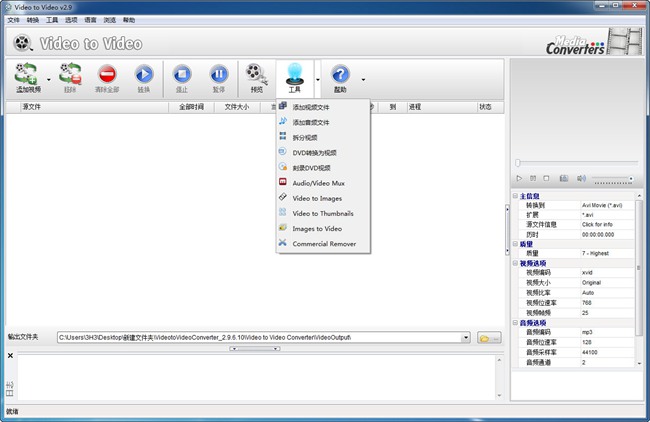This screenshot has width=650, height=422.
Task: Open the 帮助 menu in menu bar
Action: click(129, 20)
